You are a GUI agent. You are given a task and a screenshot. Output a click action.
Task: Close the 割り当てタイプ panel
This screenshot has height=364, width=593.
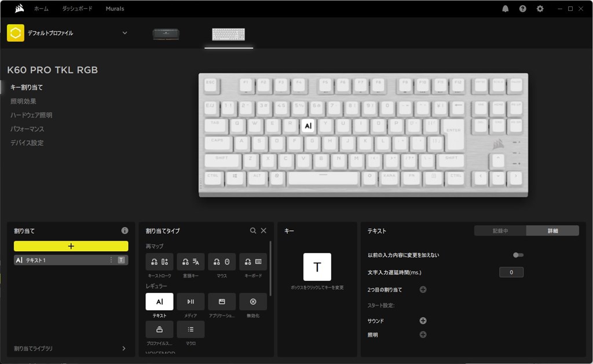(x=263, y=230)
